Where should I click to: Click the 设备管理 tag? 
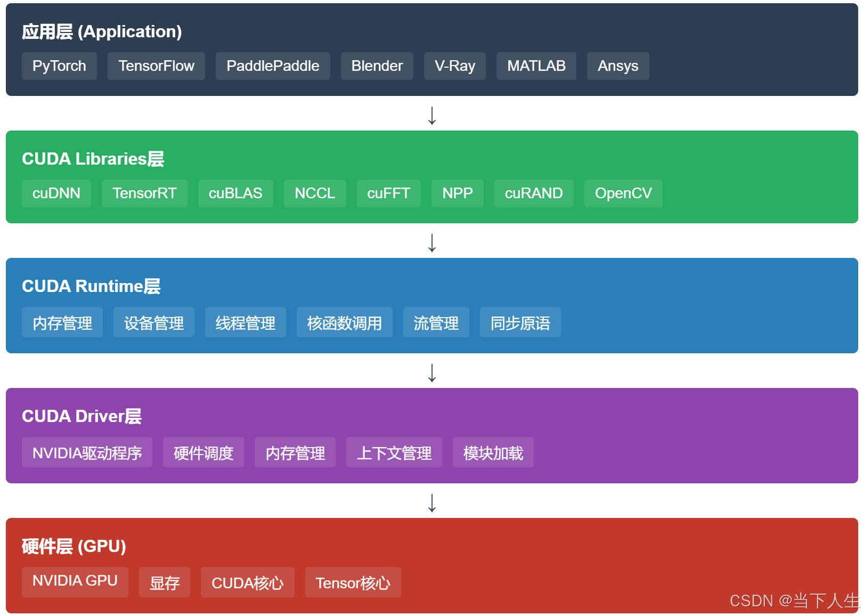(154, 322)
